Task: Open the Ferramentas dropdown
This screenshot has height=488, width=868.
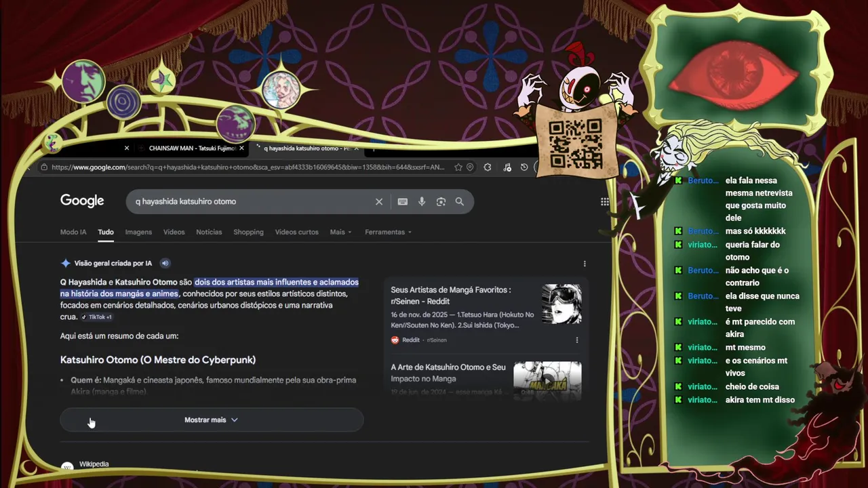Action: click(x=389, y=232)
